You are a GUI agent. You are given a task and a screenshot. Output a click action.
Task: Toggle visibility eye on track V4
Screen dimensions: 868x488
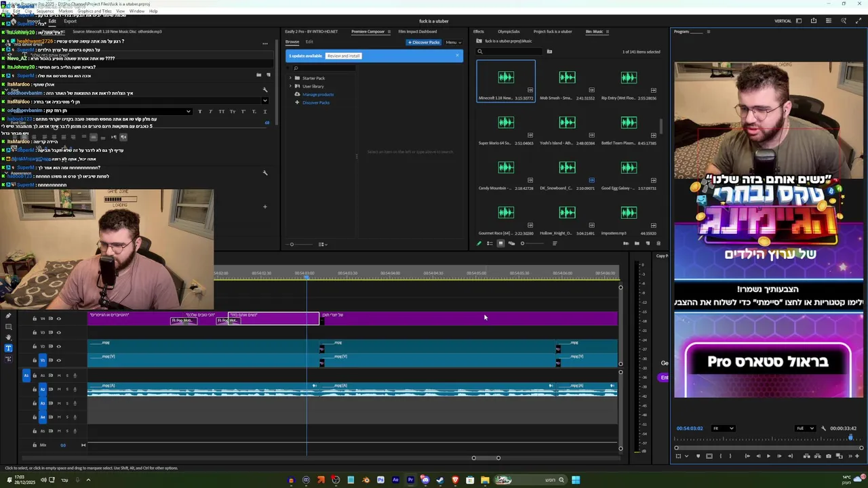59,319
